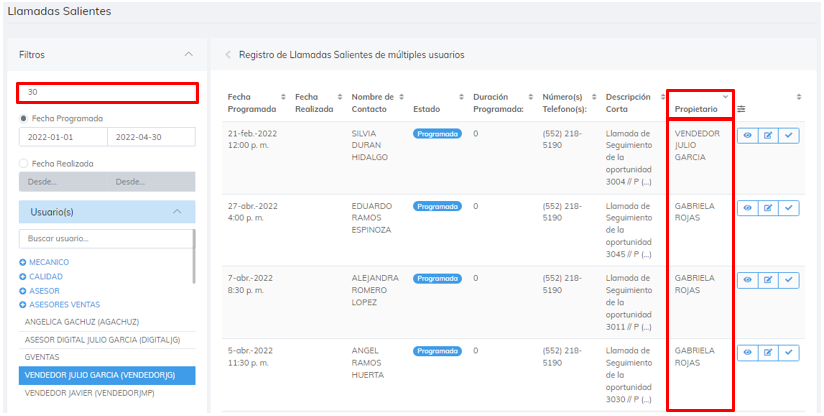This screenshot has width=824, height=416.
Task: Collapse the Filtros panel
Action: click(189, 54)
